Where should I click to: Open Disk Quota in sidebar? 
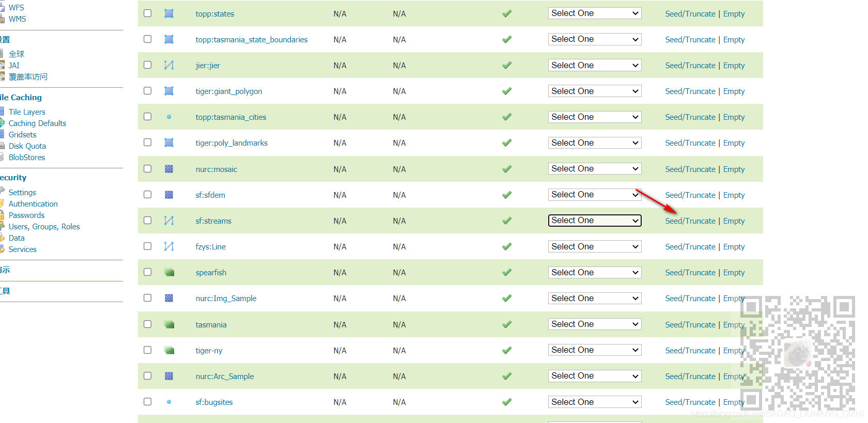pyautogui.click(x=27, y=146)
